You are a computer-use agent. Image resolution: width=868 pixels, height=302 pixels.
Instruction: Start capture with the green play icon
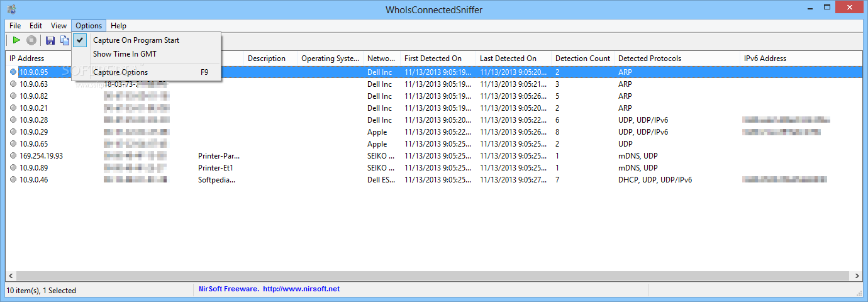[16, 40]
